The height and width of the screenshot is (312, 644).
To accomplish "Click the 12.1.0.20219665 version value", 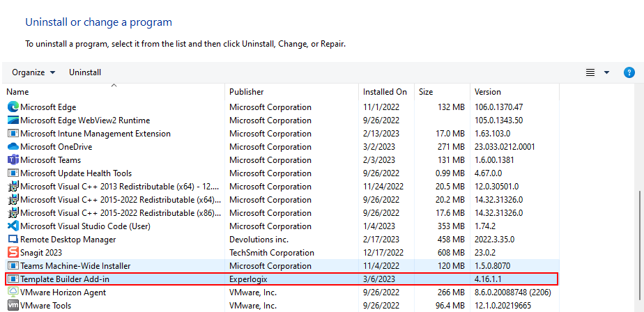I will (x=503, y=306).
